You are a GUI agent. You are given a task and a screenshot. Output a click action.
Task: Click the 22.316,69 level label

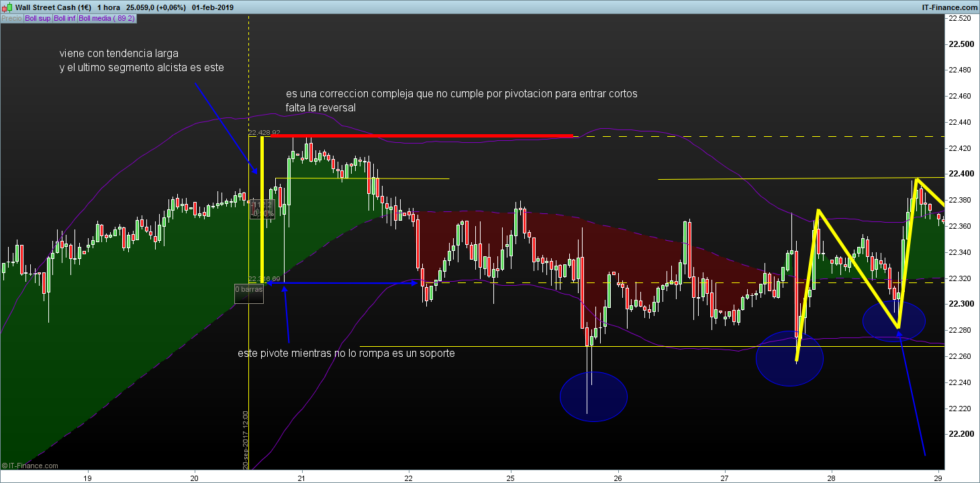click(x=263, y=278)
